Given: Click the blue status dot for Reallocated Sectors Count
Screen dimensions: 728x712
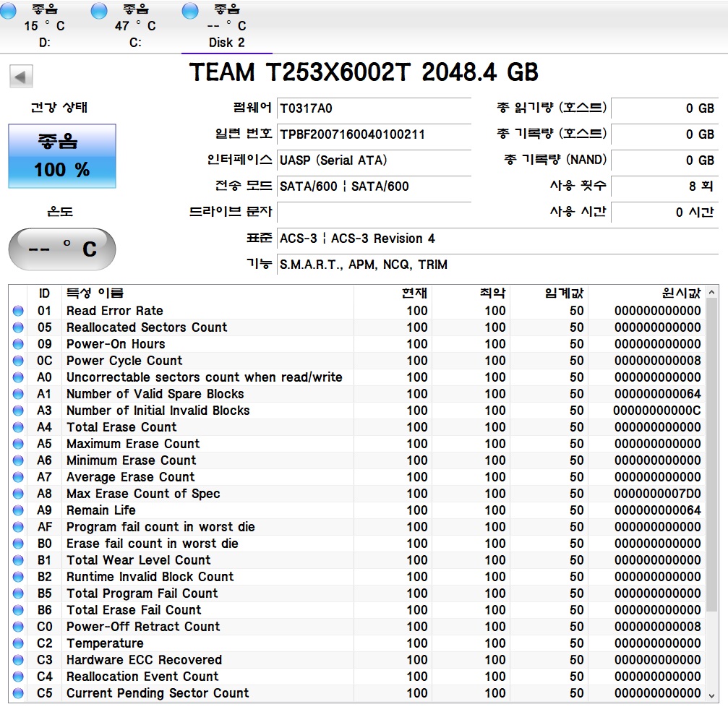Looking at the screenshot, I should tap(18, 327).
